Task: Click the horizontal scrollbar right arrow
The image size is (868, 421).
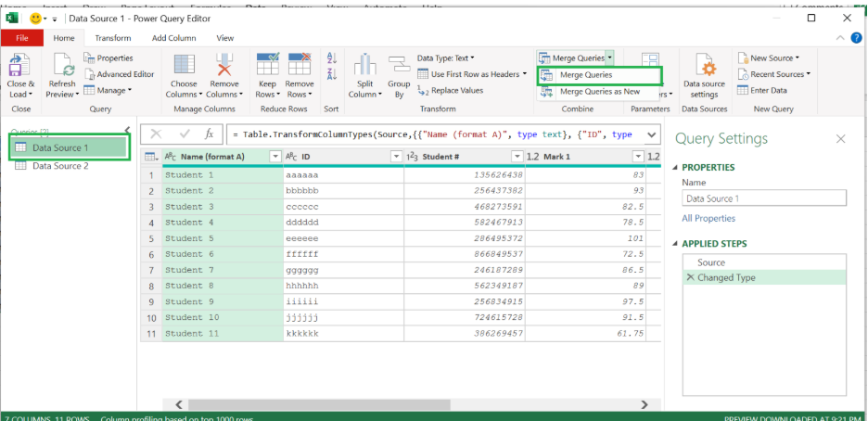Action: point(644,404)
